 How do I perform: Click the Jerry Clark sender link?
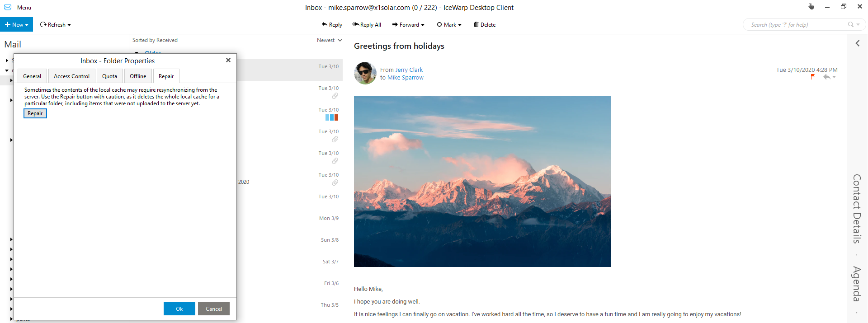pos(409,70)
